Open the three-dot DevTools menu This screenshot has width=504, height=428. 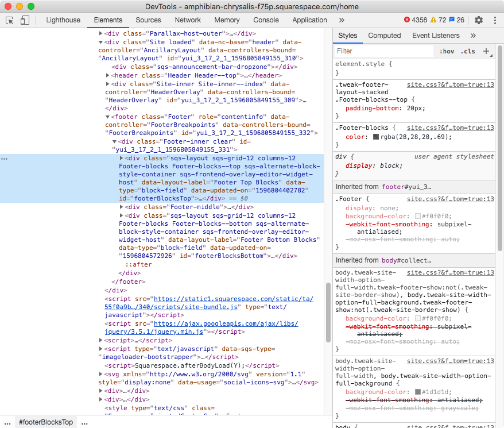coord(495,20)
